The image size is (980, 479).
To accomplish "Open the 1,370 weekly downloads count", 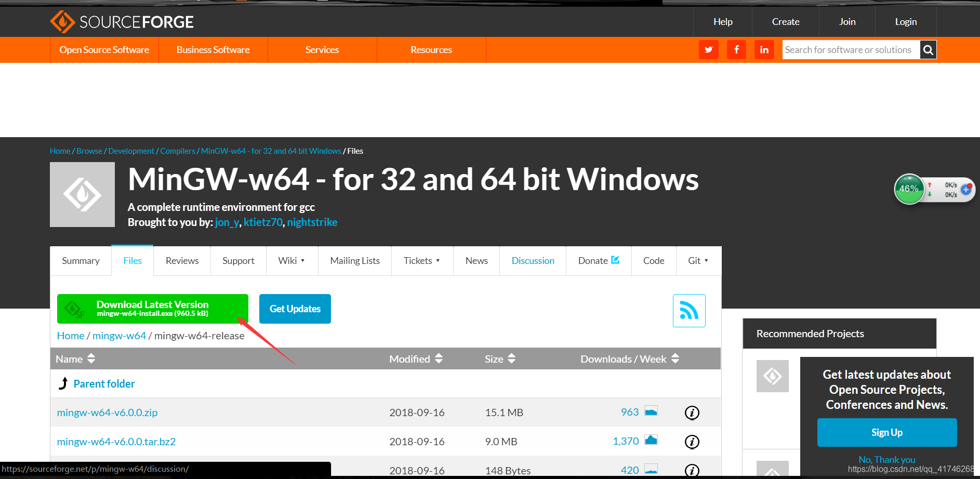I will click(x=626, y=441).
